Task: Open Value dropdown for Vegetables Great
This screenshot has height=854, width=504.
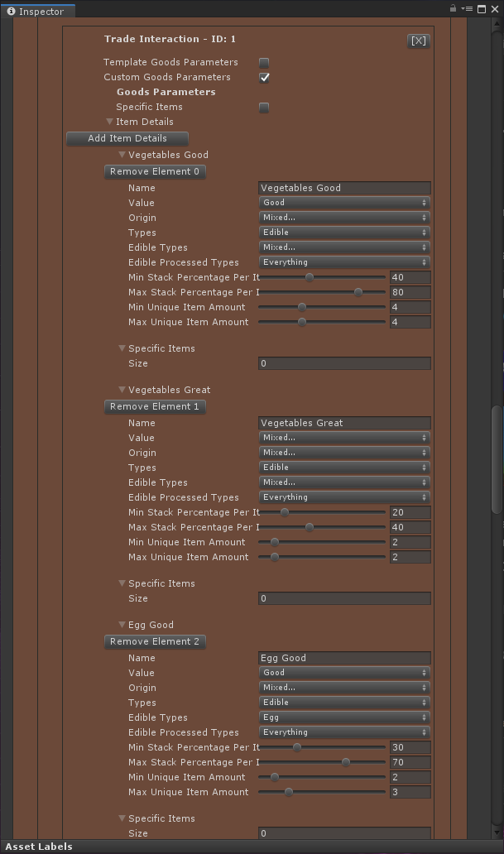Action: click(x=344, y=438)
